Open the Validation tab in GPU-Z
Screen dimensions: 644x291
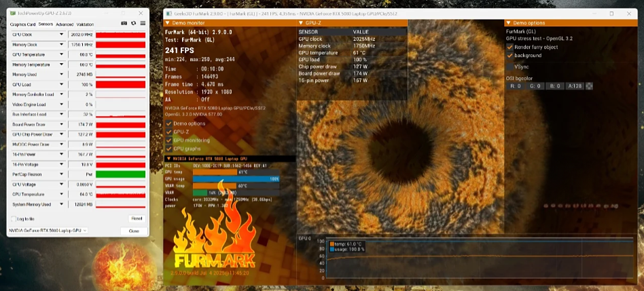[x=85, y=24]
